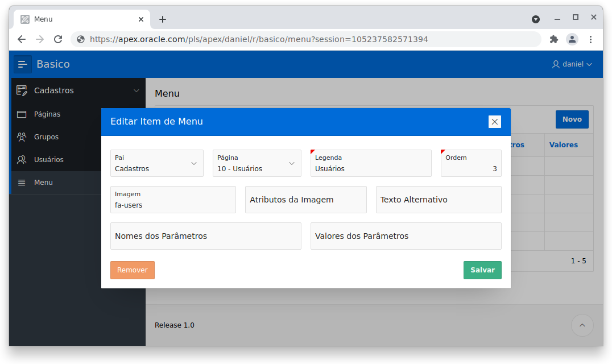Select the Grupos sidebar icon
Viewport: 612px width, 364px height.
click(21, 136)
